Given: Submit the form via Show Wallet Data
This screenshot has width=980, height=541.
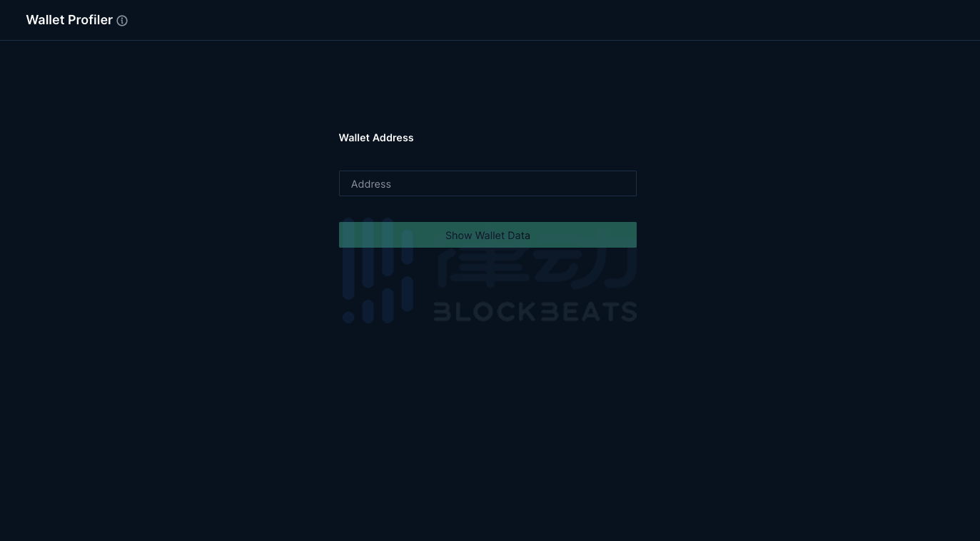Looking at the screenshot, I should click(x=488, y=235).
